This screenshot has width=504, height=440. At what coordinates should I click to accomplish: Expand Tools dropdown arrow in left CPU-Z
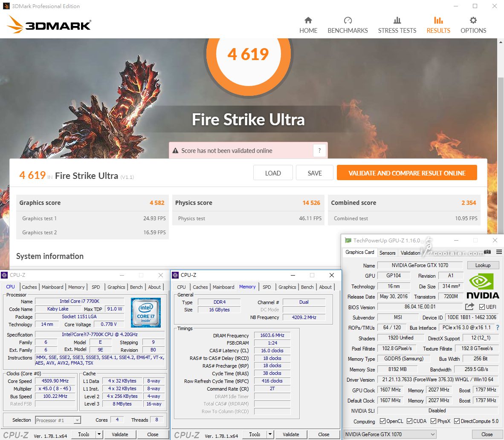pos(99,434)
